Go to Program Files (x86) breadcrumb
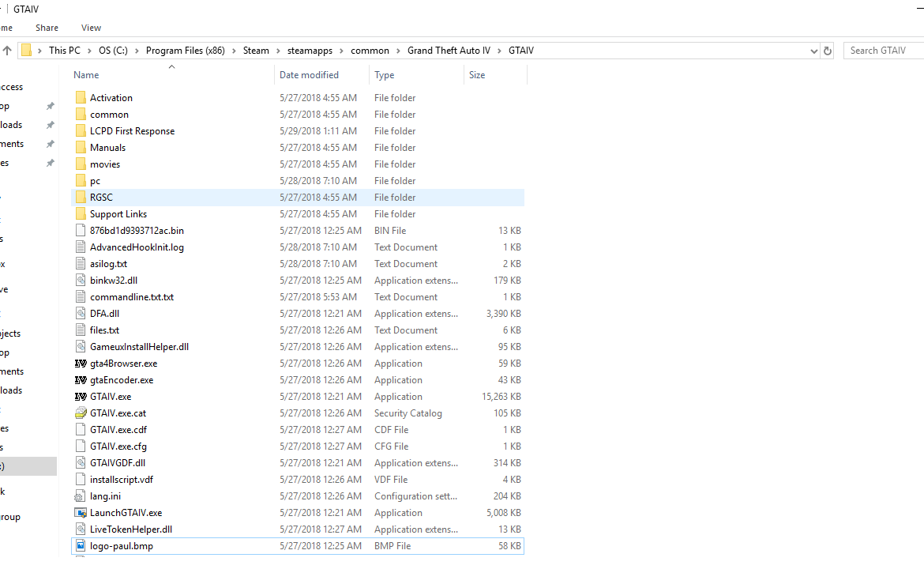The width and height of the screenshot is (924, 569). point(186,51)
